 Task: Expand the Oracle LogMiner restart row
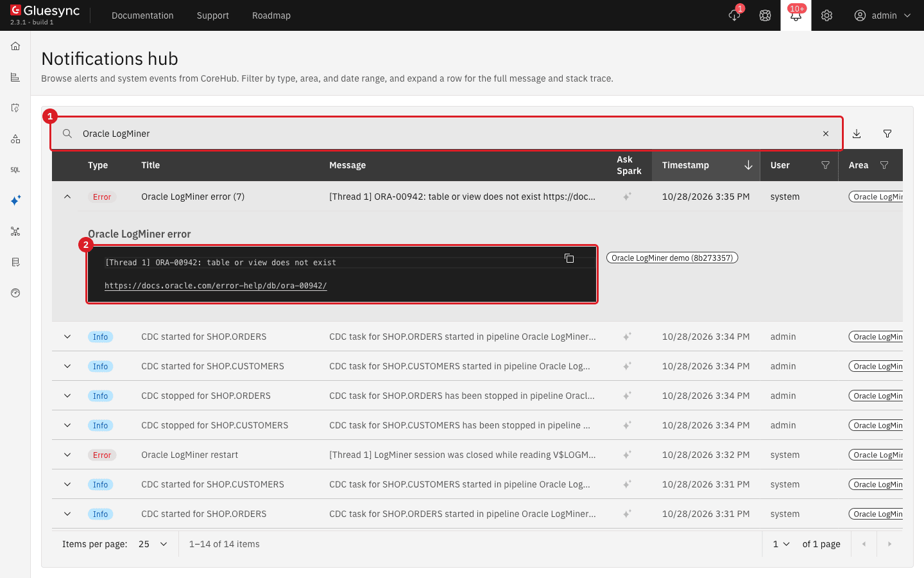[x=67, y=455]
